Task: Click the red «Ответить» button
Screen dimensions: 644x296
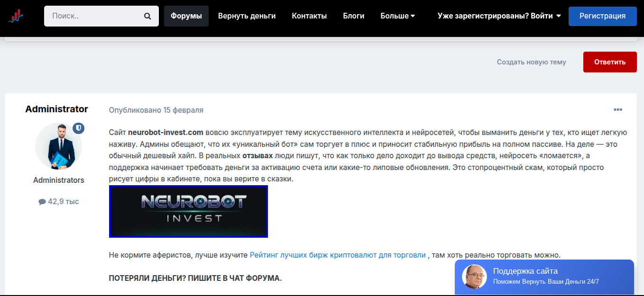Action: (610, 62)
